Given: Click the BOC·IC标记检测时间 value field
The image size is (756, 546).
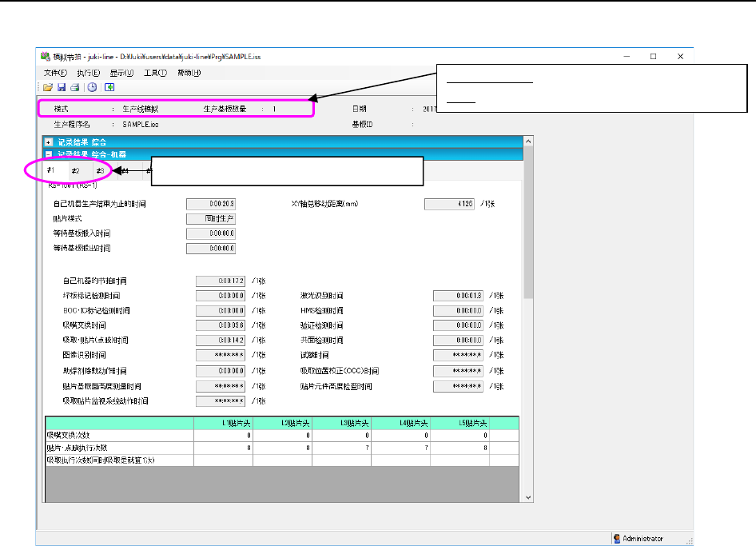Looking at the screenshot, I should point(221,311).
